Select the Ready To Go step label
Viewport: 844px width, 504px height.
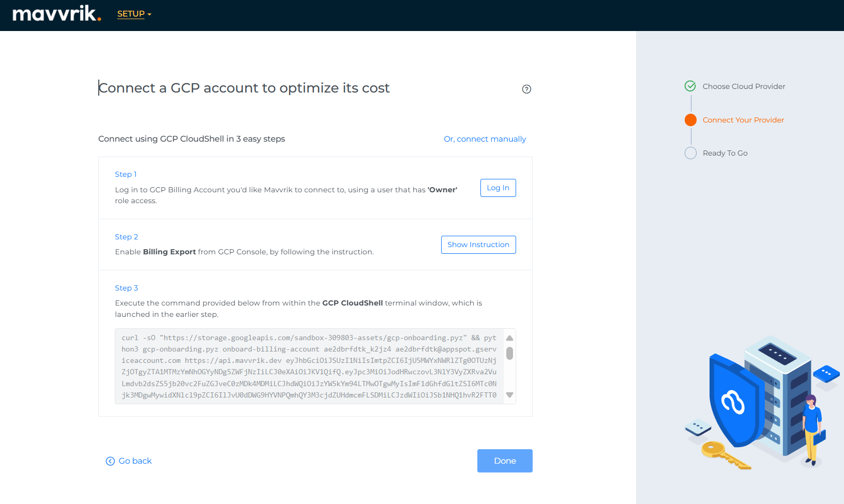725,153
